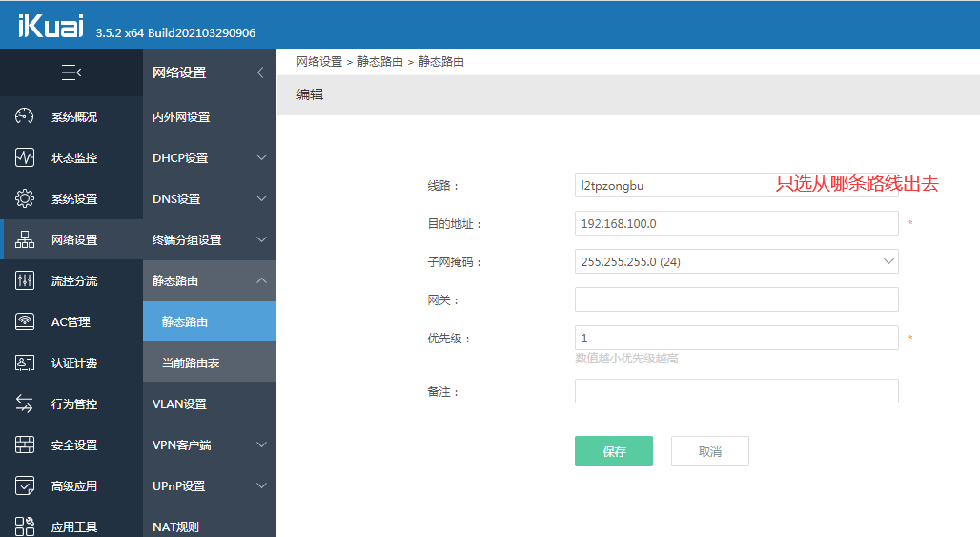Click the 系统设置 gear icon
This screenshot has width=980, height=537.
(x=25, y=198)
